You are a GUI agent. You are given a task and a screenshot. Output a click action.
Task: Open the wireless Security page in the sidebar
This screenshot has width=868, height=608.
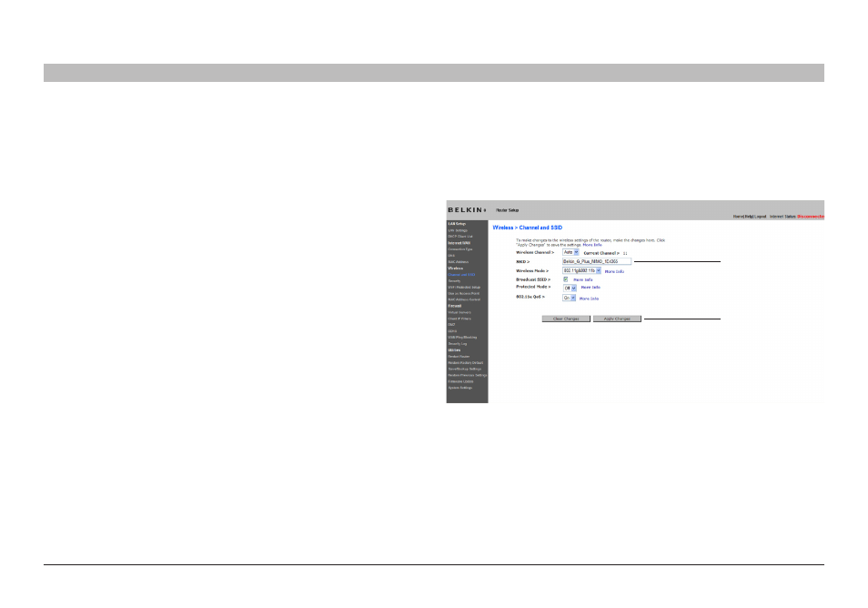coord(455,280)
